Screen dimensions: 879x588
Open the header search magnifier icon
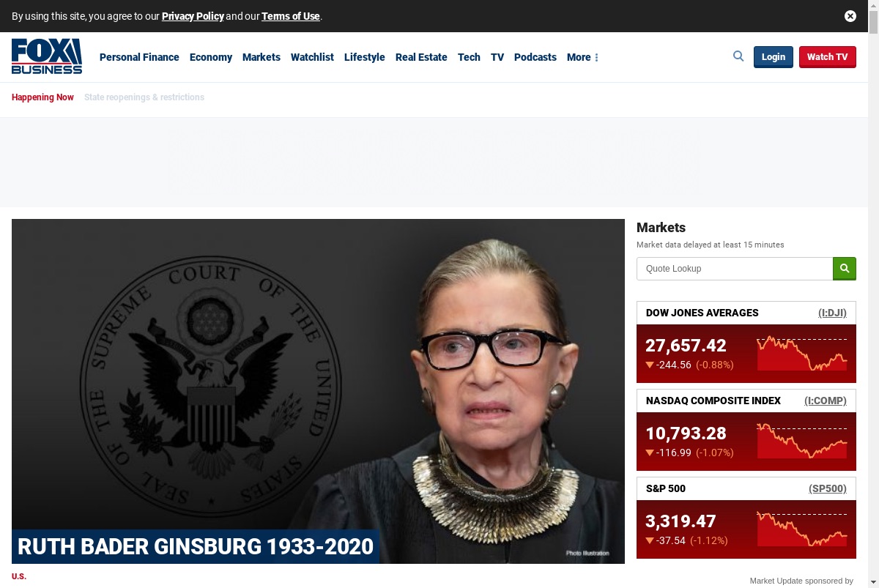[738, 56]
